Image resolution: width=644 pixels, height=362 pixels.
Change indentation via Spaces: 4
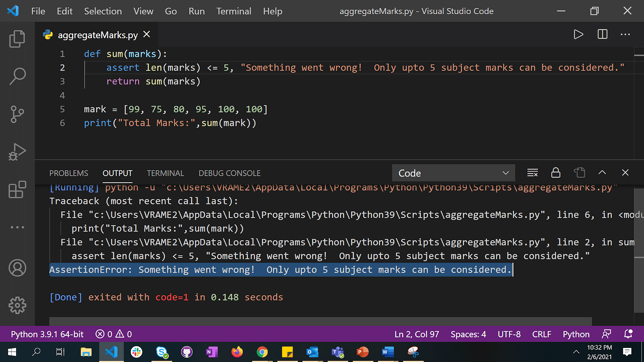[468, 334]
